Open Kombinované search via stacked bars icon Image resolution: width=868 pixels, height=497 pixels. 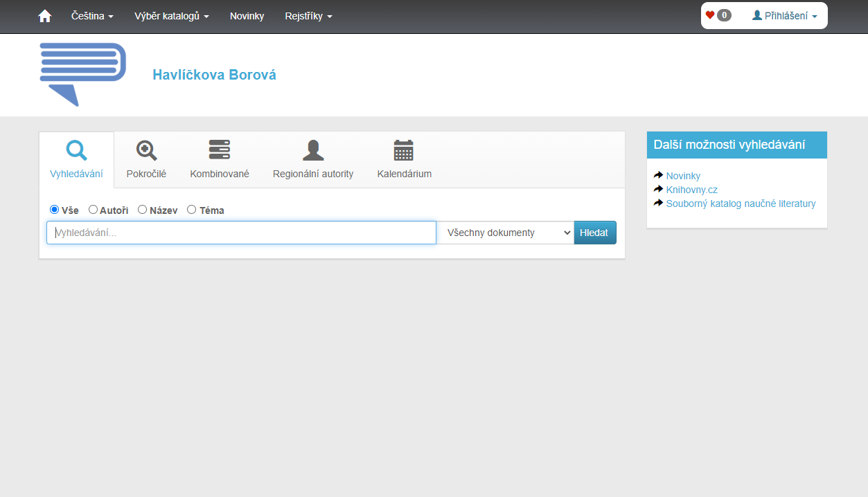click(x=220, y=150)
